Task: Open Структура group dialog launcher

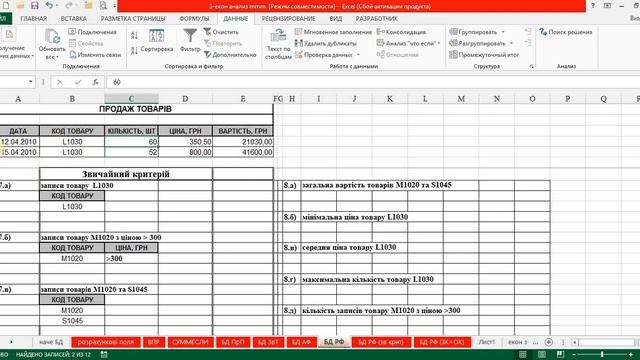Action: pyautogui.click(x=531, y=66)
